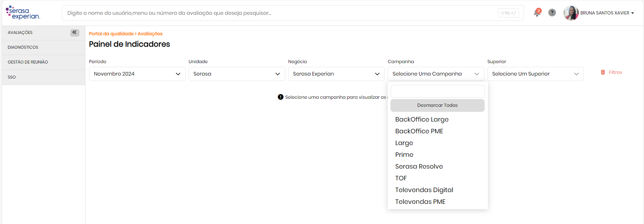Expand the Unidade dropdown showing Serasa
Viewport: 644px width, 224px height.
click(x=237, y=74)
